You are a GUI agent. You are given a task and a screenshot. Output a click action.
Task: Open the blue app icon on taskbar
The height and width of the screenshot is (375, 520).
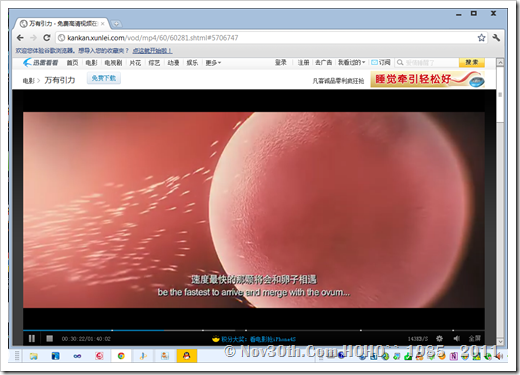click(55, 356)
